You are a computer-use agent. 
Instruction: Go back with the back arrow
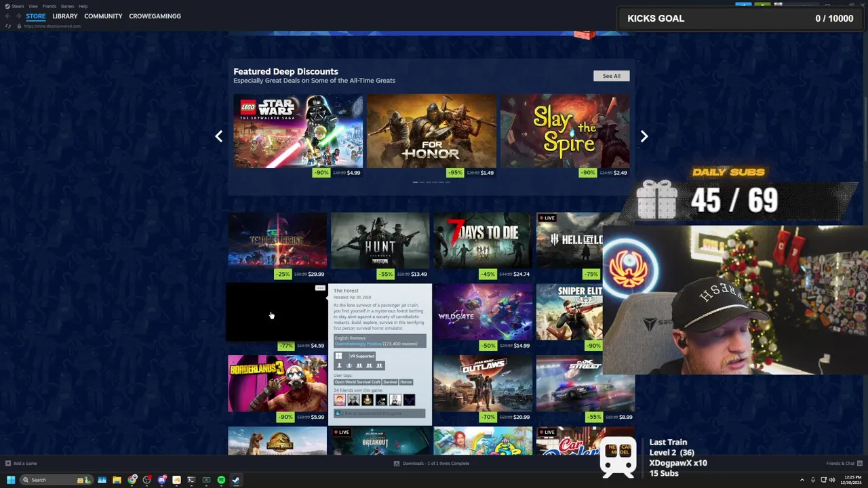point(8,16)
